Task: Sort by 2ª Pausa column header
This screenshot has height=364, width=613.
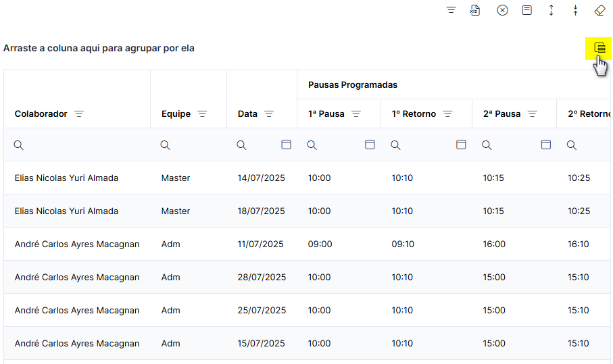Action: (501, 114)
